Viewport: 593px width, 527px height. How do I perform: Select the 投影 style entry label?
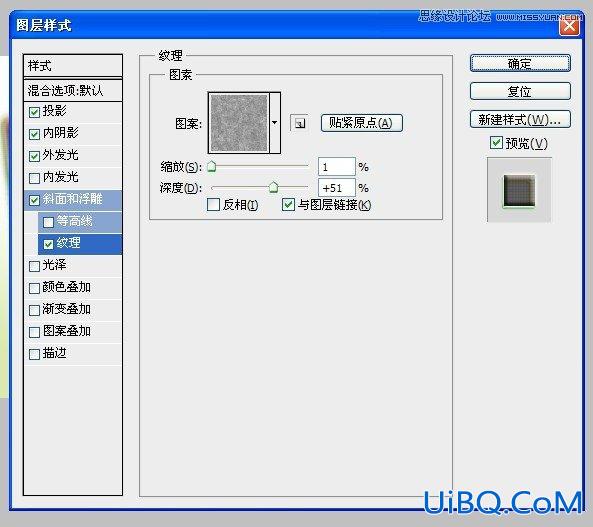pos(54,111)
